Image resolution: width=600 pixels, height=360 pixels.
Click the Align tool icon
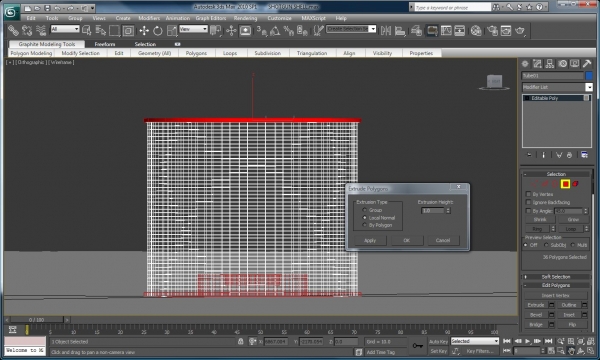tap(400, 30)
